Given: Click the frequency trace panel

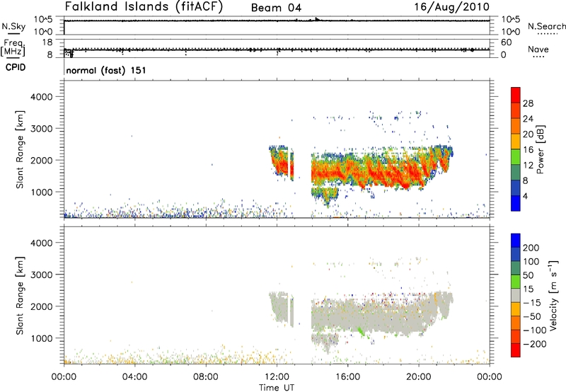Looking at the screenshot, I should (x=277, y=48).
